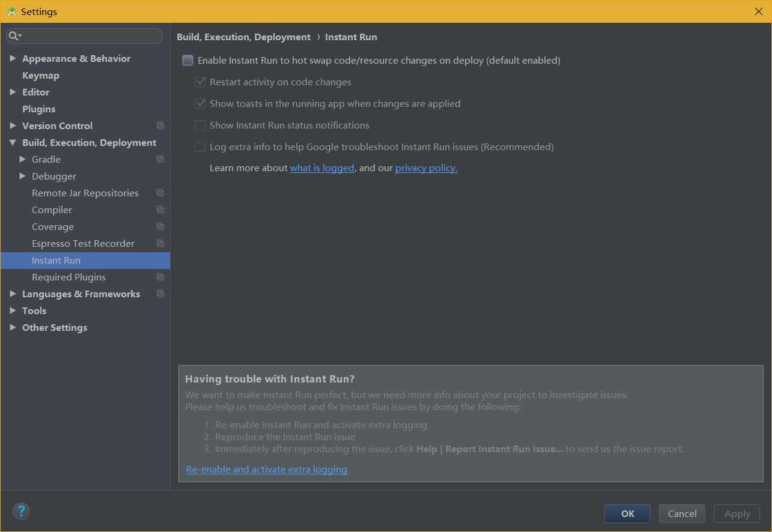Image resolution: width=772 pixels, height=532 pixels.
Task: Enable the Instant Run hot swap checkbox
Action: (x=188, y=61)
